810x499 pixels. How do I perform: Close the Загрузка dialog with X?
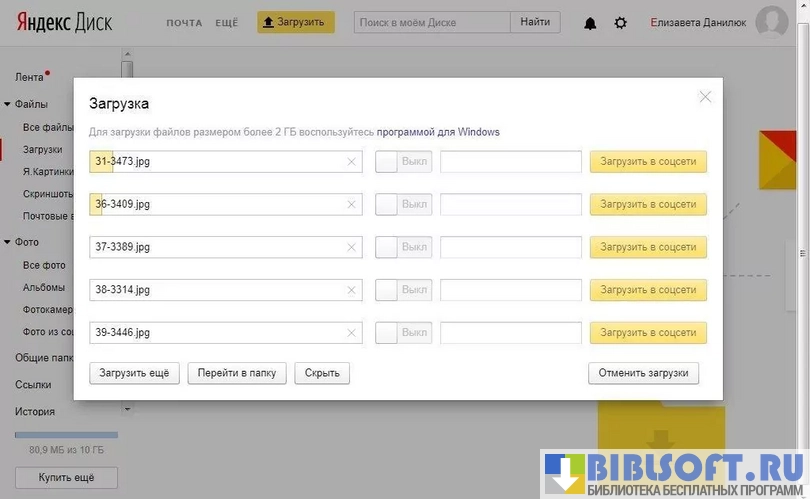point(705,97)
